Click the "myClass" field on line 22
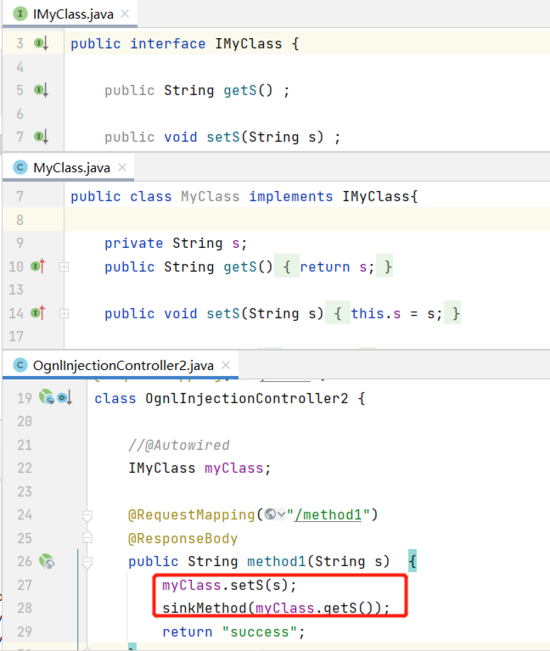Viewport: 550px width, 651px height. pos(234,468)
